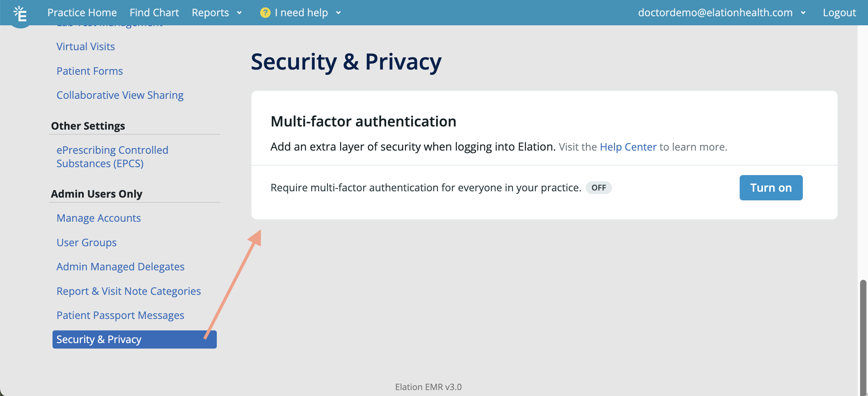Image resolution: width=868 pixels, height=396 pixels.
Task: Select Admin Managed Delegates
Action: click(120, 267)
